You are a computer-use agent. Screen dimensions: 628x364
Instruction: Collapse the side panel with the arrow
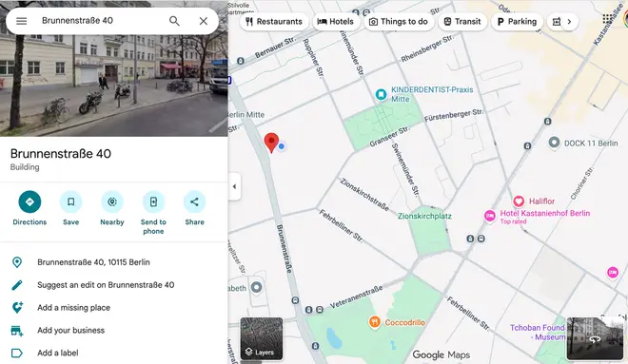coord(234,186)
